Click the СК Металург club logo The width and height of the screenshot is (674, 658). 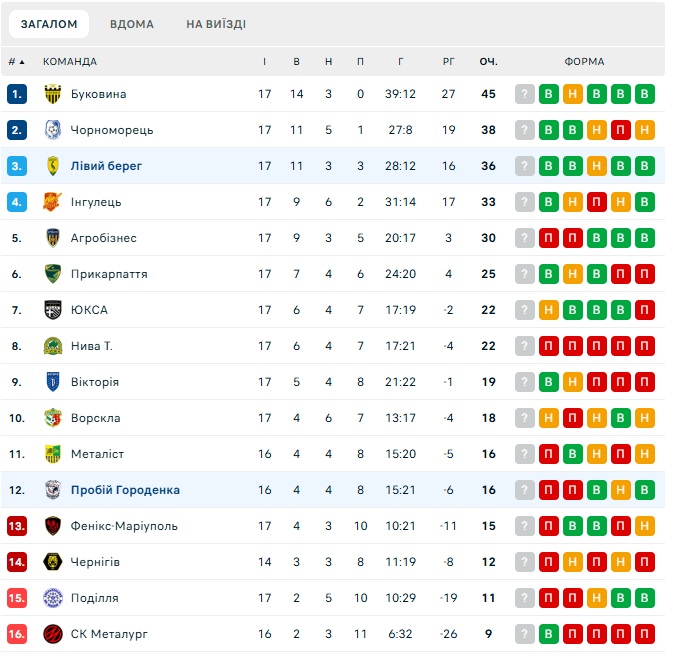[53, 634]
